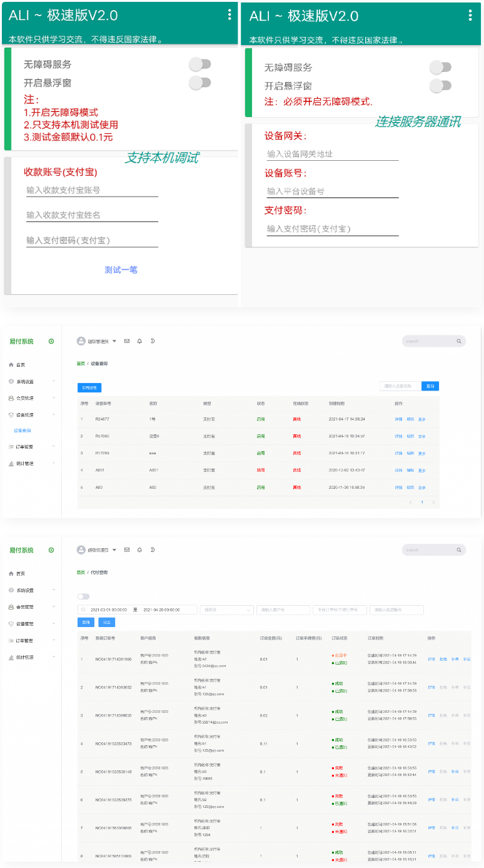Go to next page arrow in device table pagination
This screenshot has height=868, width=484.
(433, 502)
